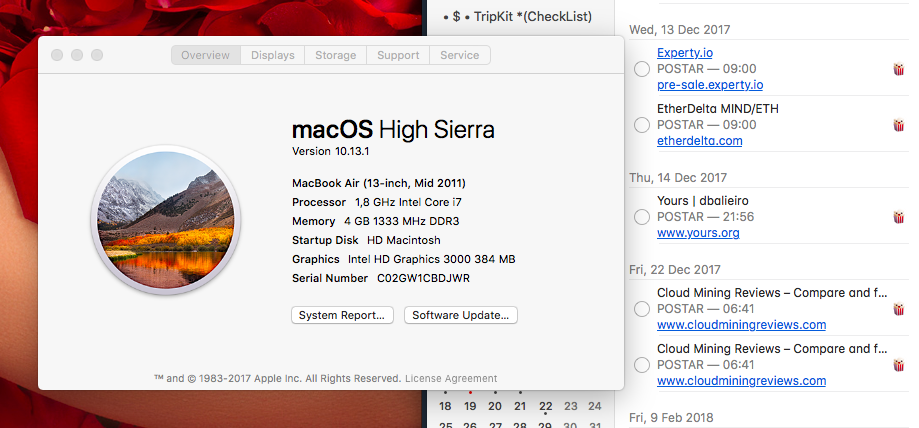
Task: Open the Storage tab
Action: click(335, 55)
